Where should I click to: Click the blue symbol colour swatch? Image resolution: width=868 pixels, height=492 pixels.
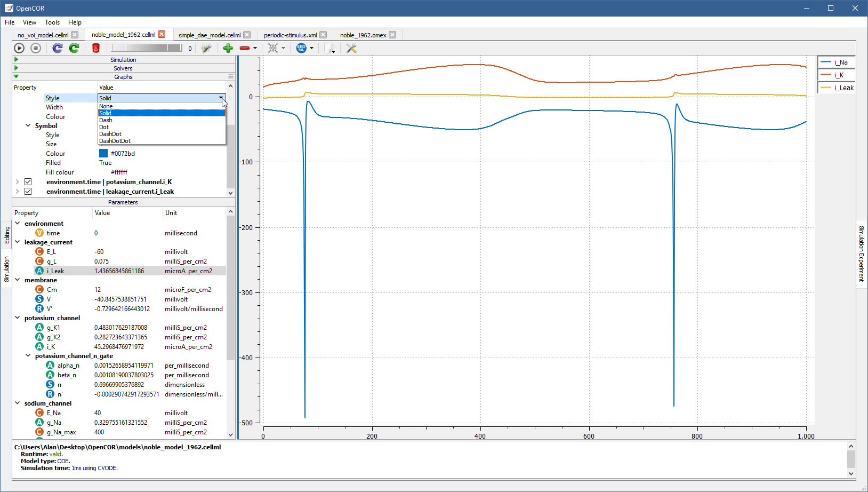[103, 154]
